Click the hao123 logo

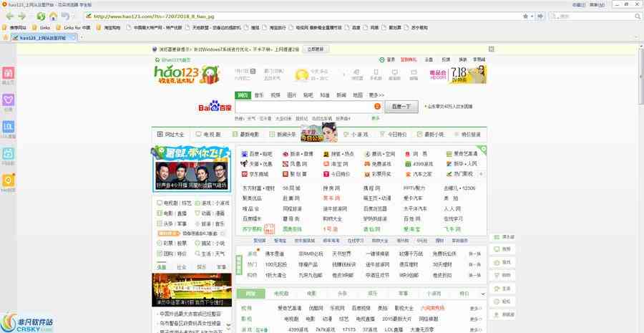coord(187,74)
